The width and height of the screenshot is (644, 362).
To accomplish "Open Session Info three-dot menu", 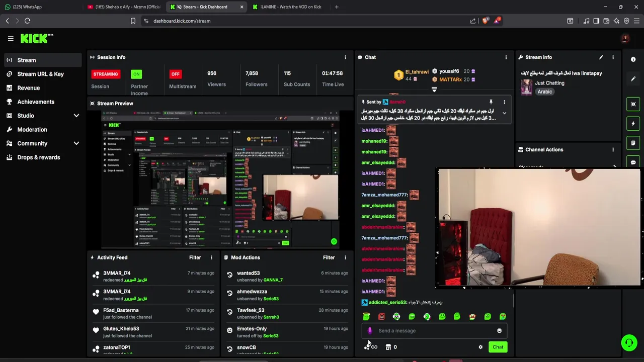I will (x=345, y=57).
